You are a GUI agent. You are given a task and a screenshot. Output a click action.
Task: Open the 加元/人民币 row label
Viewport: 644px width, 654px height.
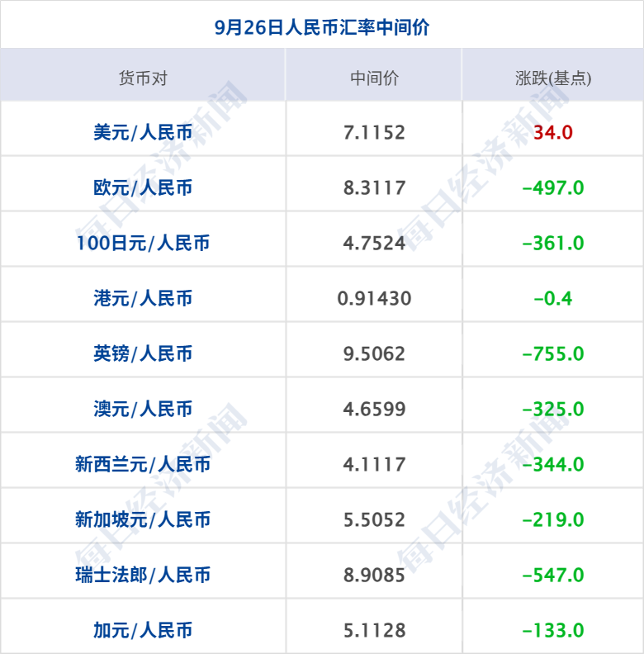click(x=143, y=630)
